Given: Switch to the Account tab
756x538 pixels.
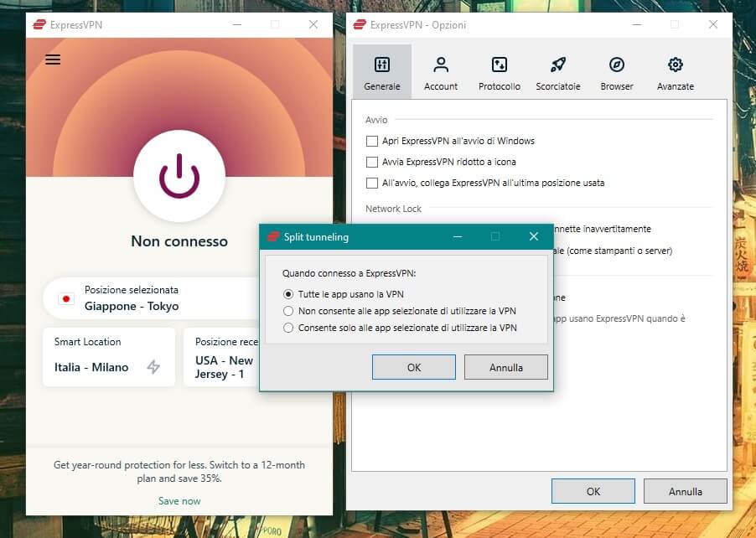Looking at the screenshot, I should click(x=441, y=72).
